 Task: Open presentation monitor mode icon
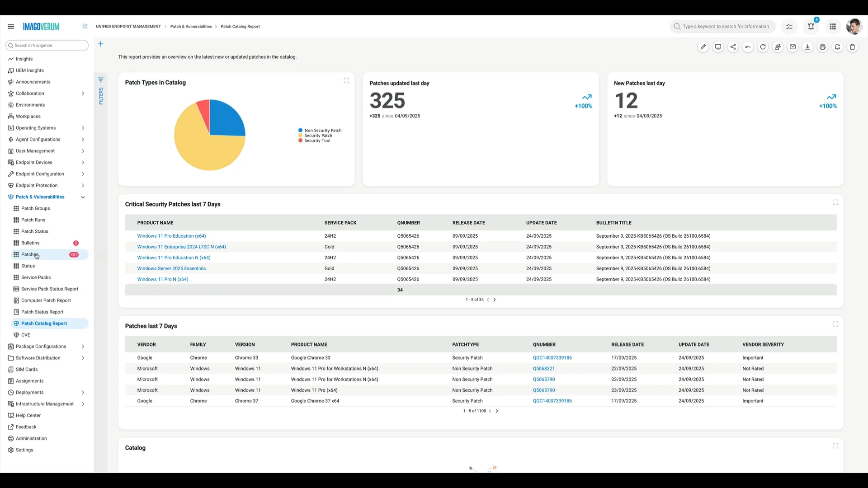pos(718,47)
